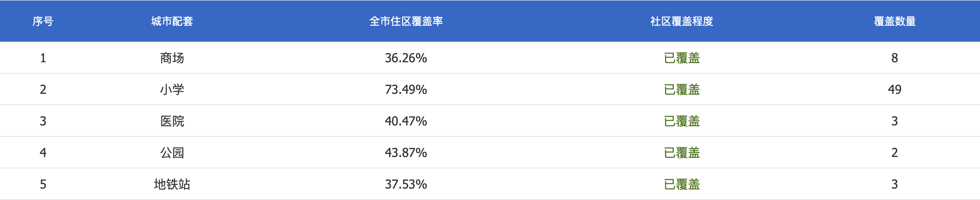Sort by the 全市住区覆盖率 header

(406, 21)
